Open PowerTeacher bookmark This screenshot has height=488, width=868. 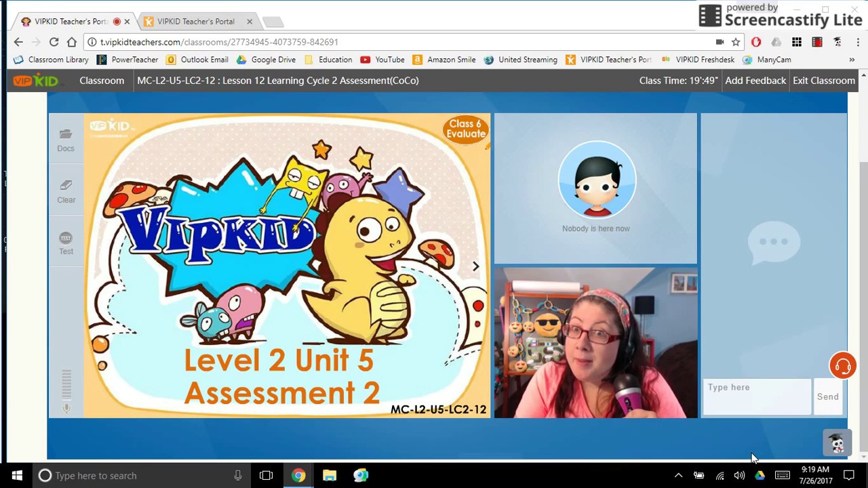click(127, 60)
